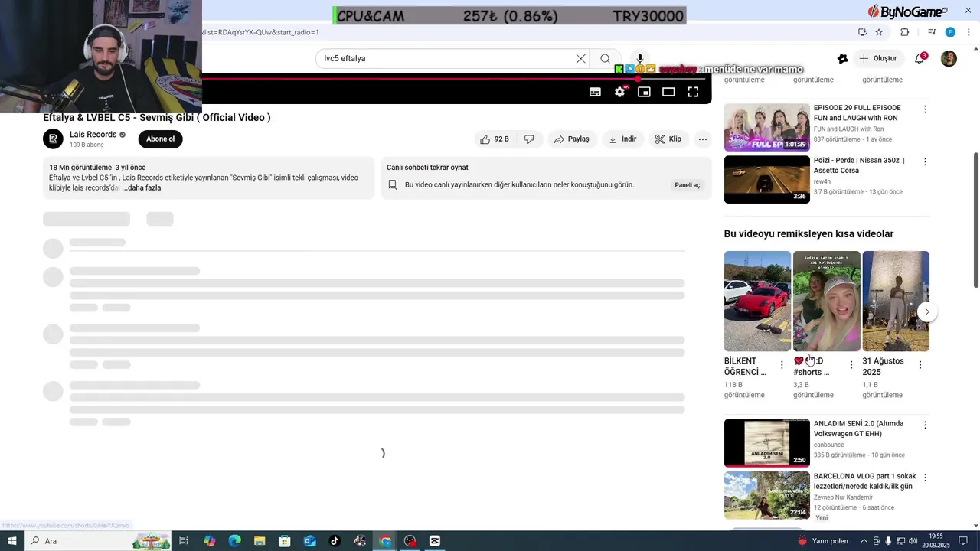Open live chat replay with Paneli aç
Viewport: 980px width, 551px height.
tap(687, 185)
